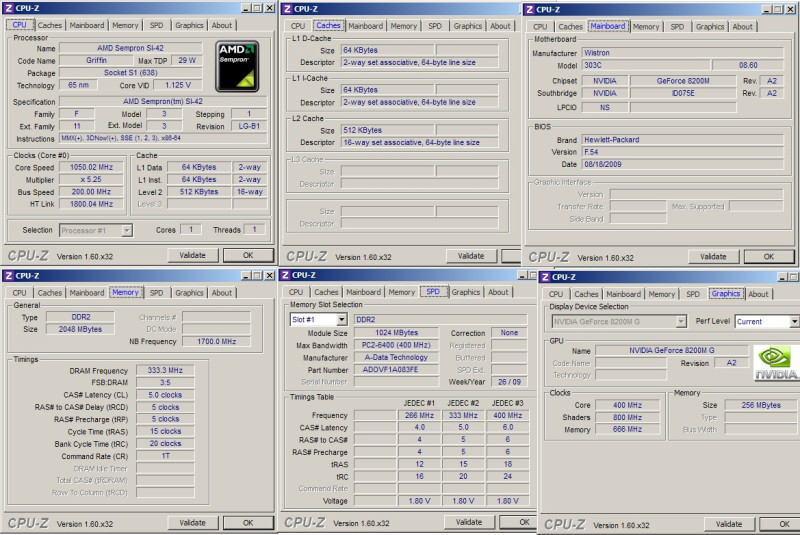Image resolution: width=800 pixels, height=535 pixels.
Task: Click the Manufacturer value "A-Data Technology"
Action: (x=396, y=358)
